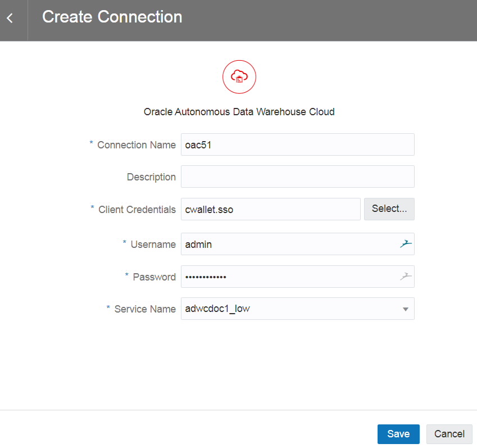Click the Service Name box showing adwcdoc1_low

(x=281, y=309)
